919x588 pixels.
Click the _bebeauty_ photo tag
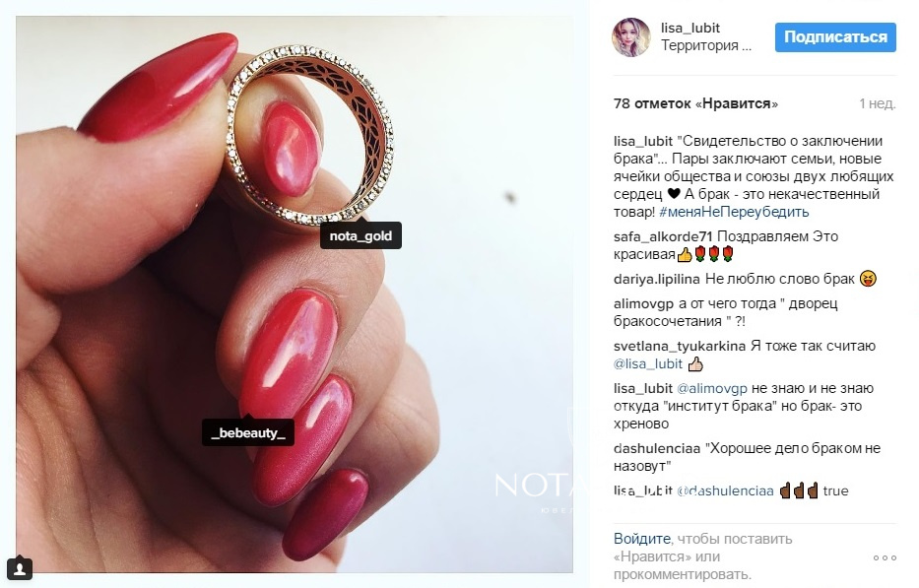pyautogui.click(x=248, y=432)
